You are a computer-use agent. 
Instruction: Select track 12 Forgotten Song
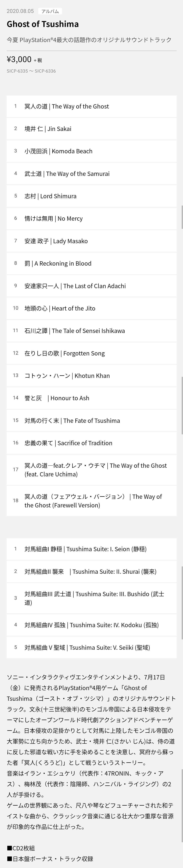click(91, 353)
